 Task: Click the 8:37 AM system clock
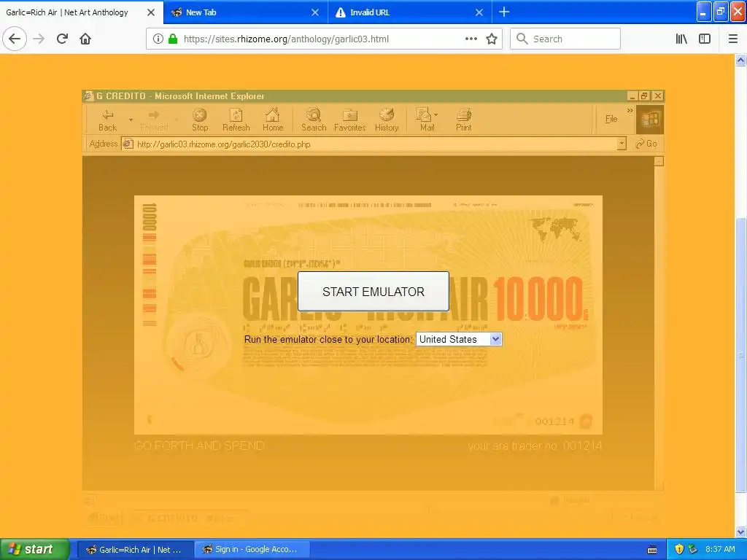point(720,550)
